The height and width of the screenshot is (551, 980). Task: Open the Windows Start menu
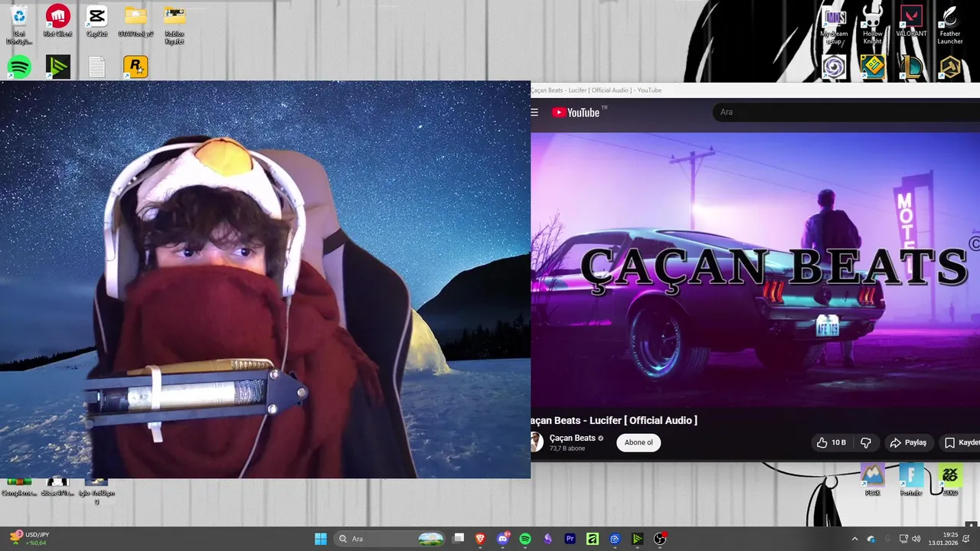(321, 539)
